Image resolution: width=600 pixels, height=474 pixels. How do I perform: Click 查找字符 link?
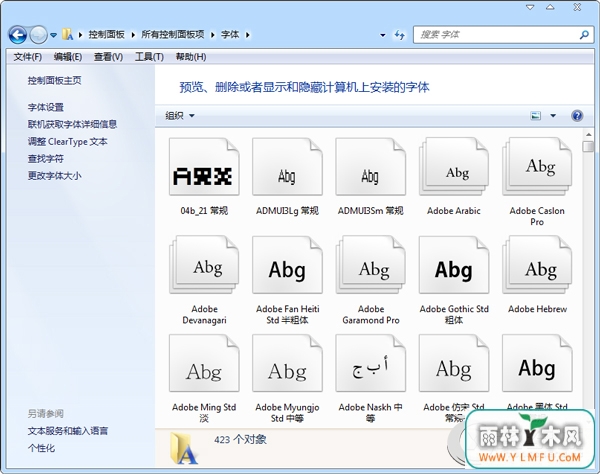(46, 159)
